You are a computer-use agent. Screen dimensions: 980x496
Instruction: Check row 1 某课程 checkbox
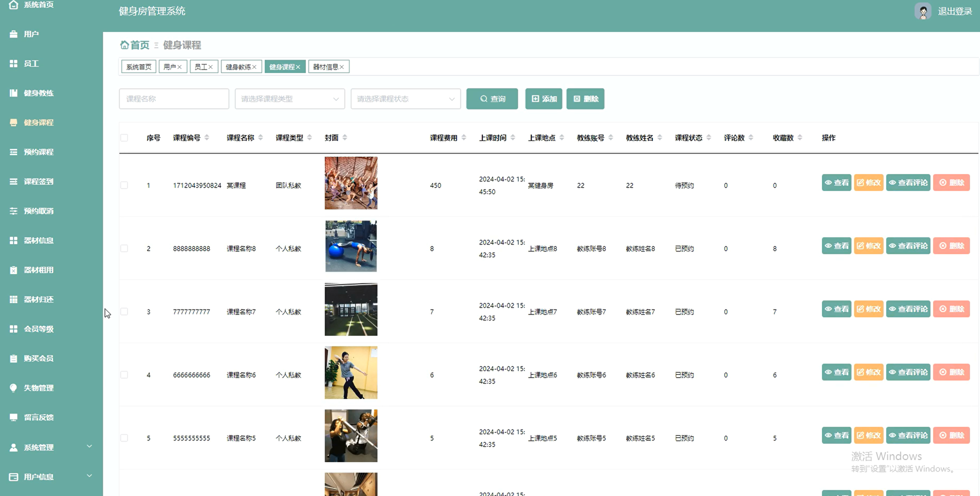pos(124,185)
